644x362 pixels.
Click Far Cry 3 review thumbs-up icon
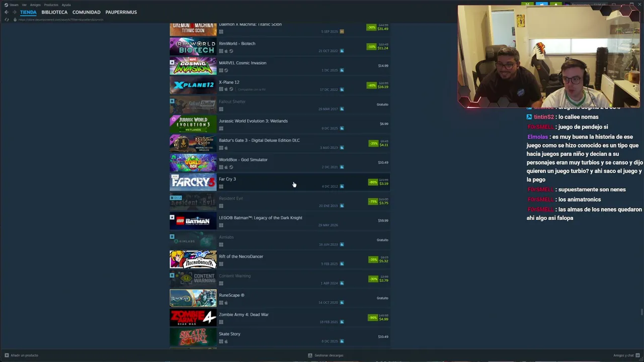click(x=342, y=187)
